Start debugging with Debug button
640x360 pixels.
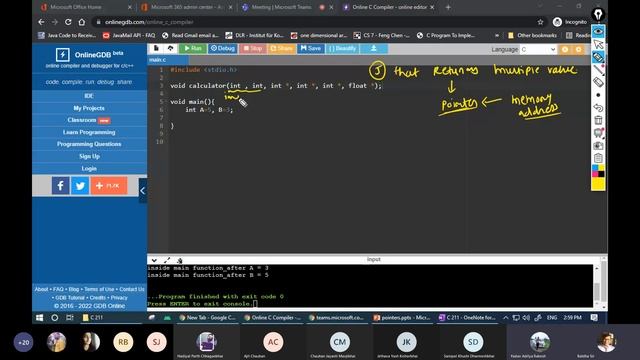pos(223,49)
